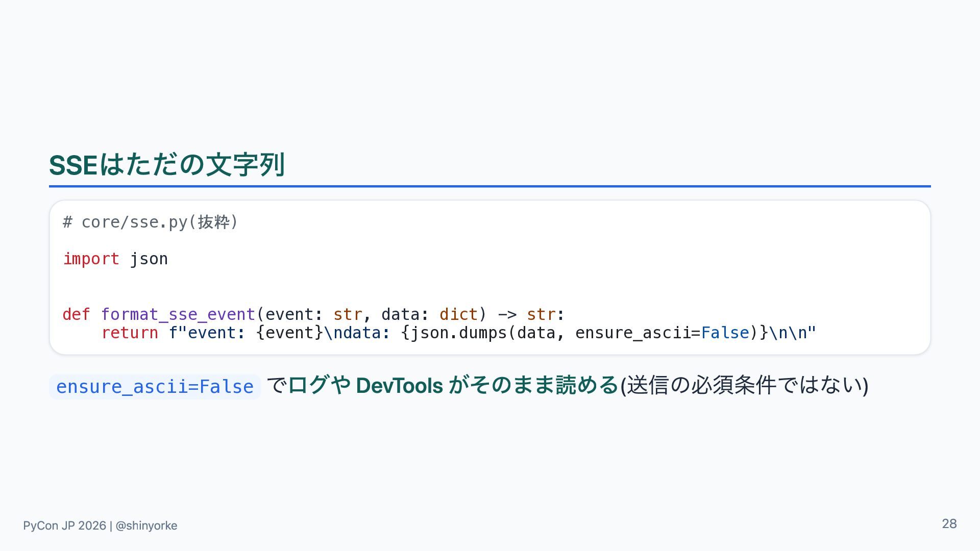Click the bold text ログや DevTools

pos(365,385)
